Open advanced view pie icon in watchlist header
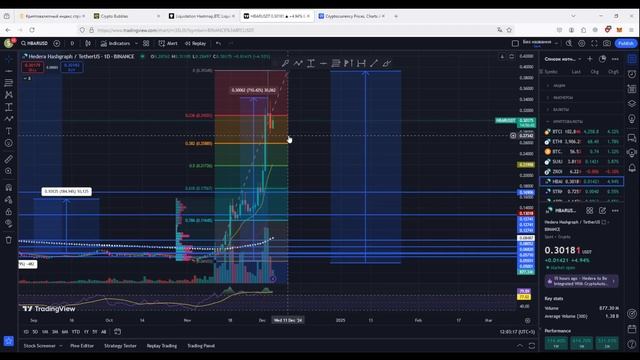640x360 pixels. (x=602, y=59)
